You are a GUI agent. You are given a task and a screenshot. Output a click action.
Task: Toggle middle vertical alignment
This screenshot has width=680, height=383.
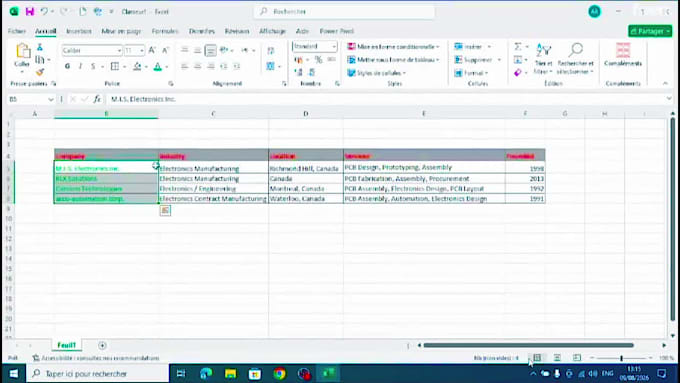(x=197, y=50)
